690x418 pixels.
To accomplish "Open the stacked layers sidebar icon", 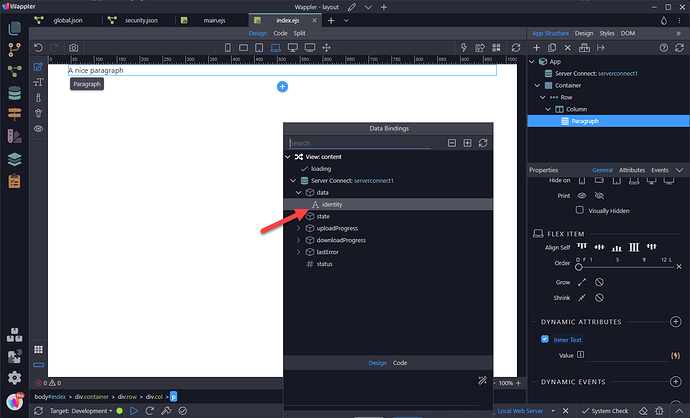I will pyautogui.click(x=15, y=159).
